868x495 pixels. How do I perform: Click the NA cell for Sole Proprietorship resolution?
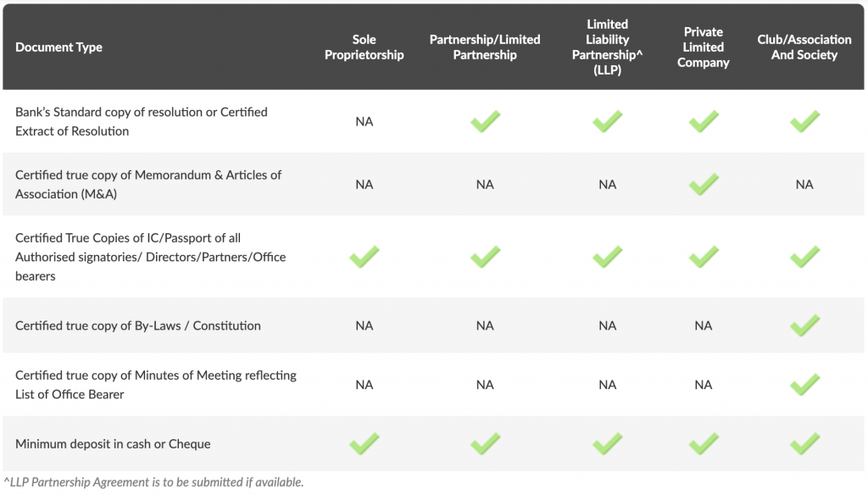point(364,122)
